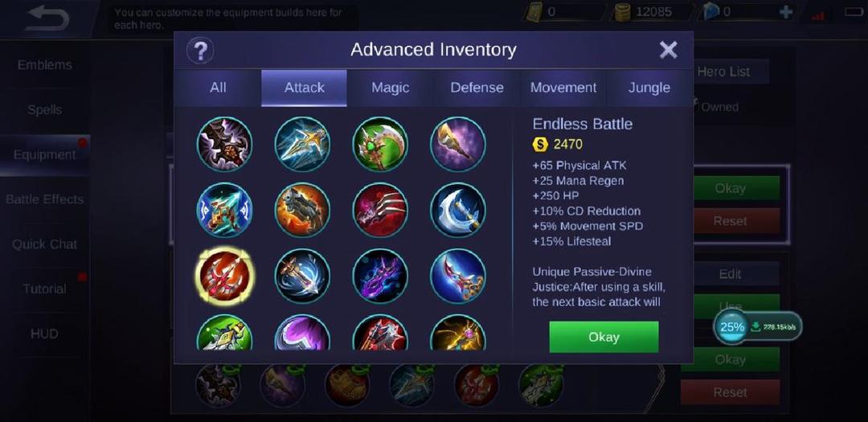Switch to the Jungle tab
Viewport: 868px width, 422px height.
click(x=649, y=88)
